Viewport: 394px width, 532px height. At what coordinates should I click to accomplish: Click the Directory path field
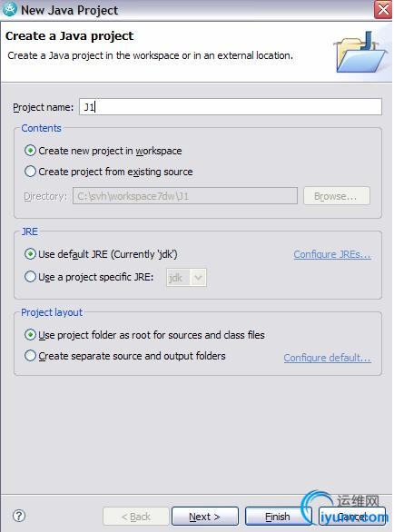point(185,196)
